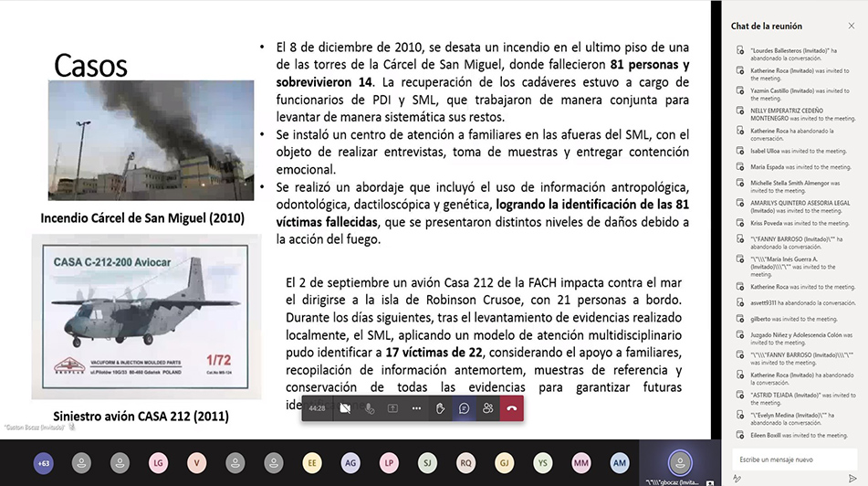Click system icon beside Kriss Poveda message
Viewport: 868px width, 486px height.
pyautogui.click(x=740, y=223)
